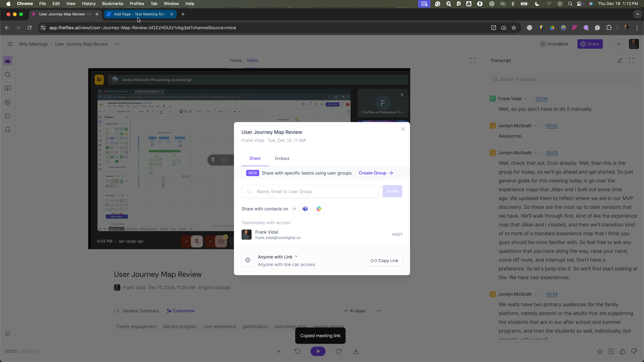Switch to Add Page browser tab

pos(140,14)
